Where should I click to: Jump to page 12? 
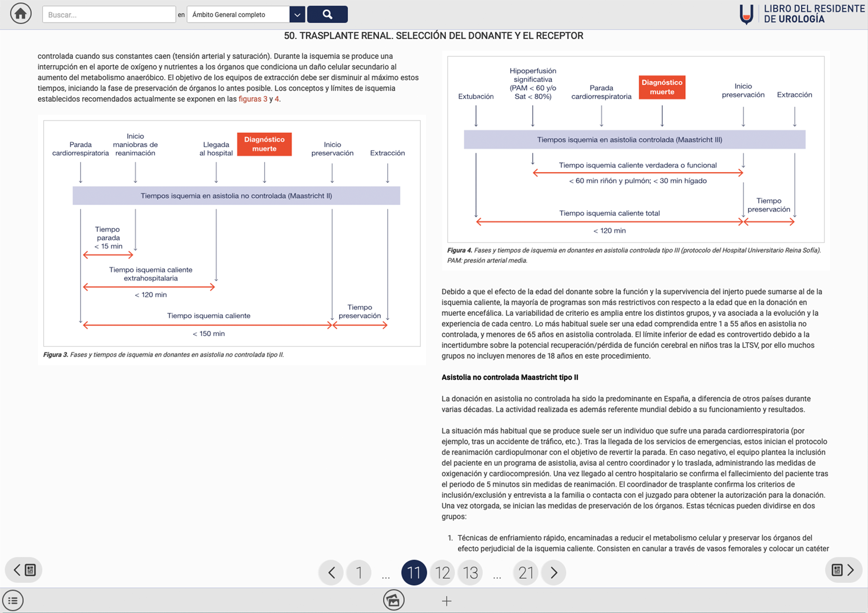pos(442,572)
